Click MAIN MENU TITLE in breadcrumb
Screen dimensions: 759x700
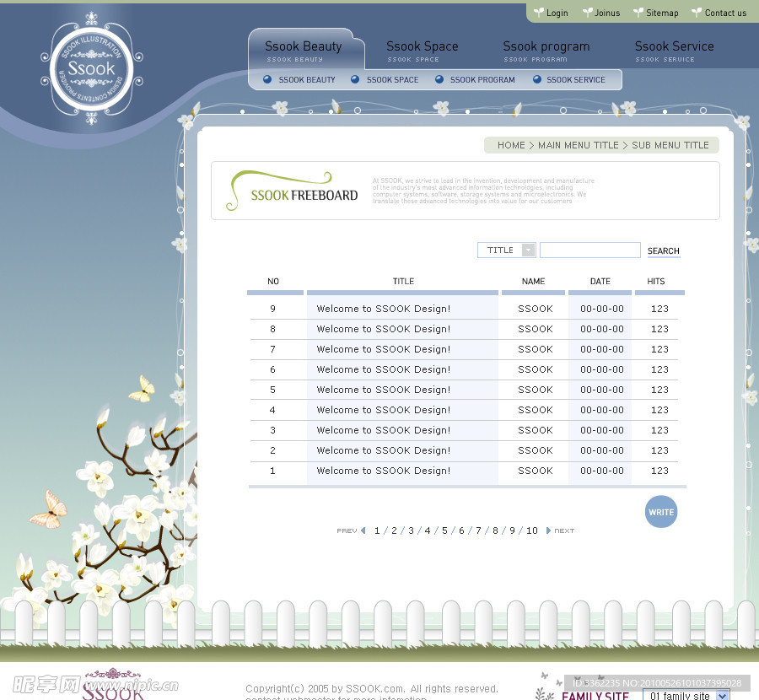point(578,145)
